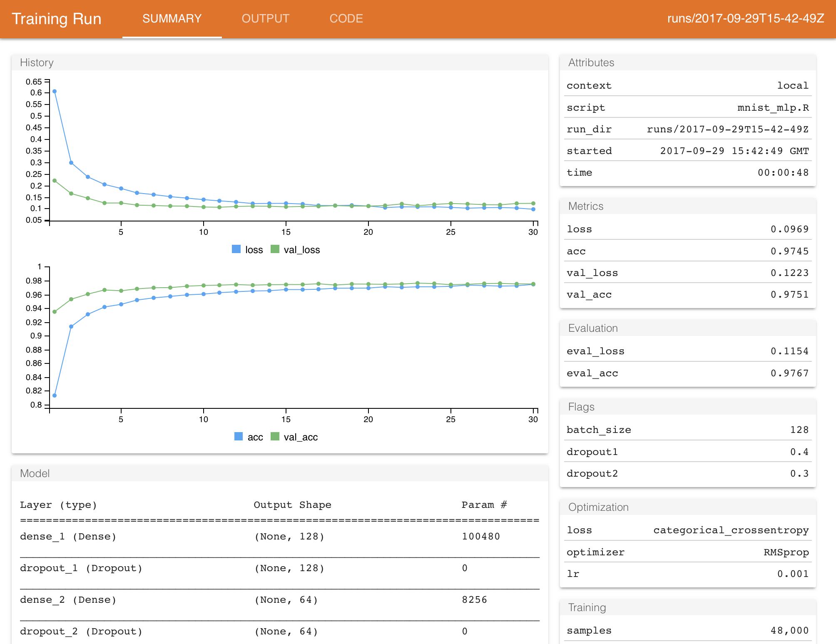Click the param count 8256
Viewport: 836px width, 644px height.
coord(474,599)
